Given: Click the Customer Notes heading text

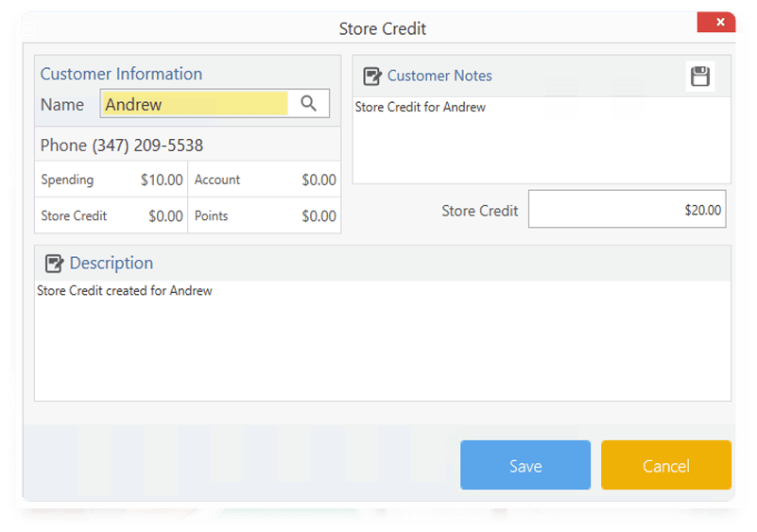Looking at the screenshot, I should pos(439,76).
